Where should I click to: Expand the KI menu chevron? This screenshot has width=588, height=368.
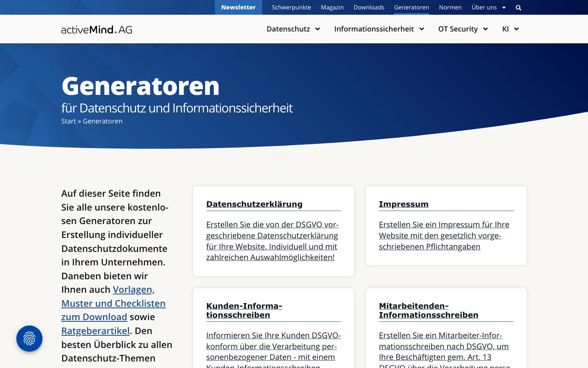[517, 29]
